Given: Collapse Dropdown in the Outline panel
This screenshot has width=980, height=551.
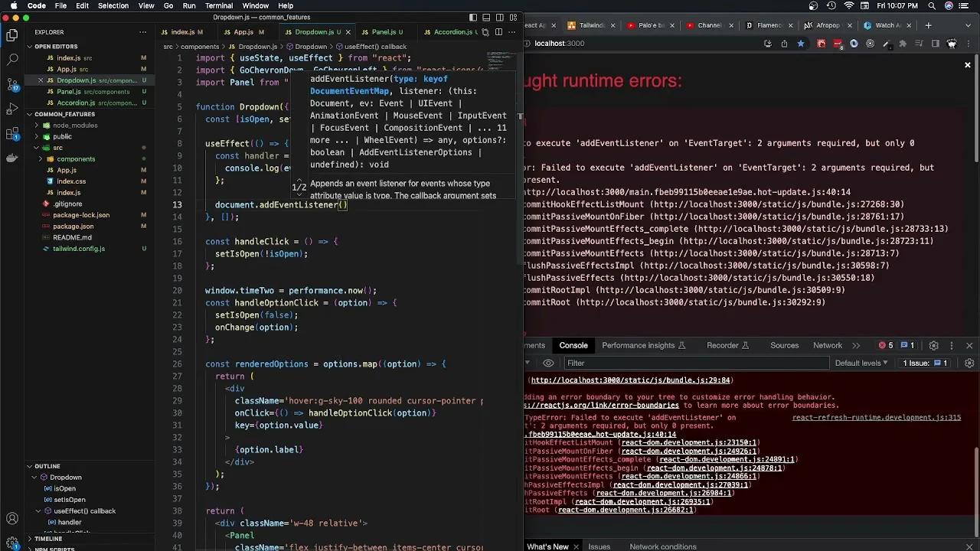Looking at the screenshot, I should (x=34, y=477).
